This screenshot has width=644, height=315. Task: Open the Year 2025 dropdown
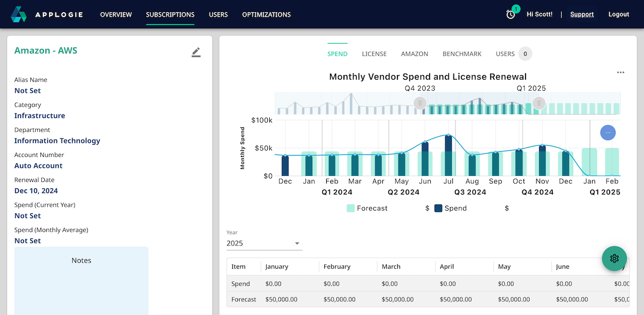[x=264, y=243]
